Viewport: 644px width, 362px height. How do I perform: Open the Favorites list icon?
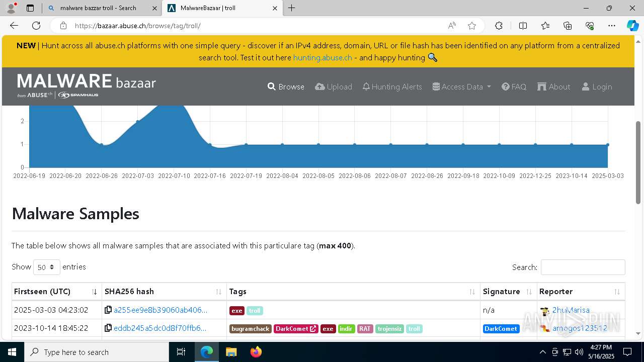[x=545, y=26]
